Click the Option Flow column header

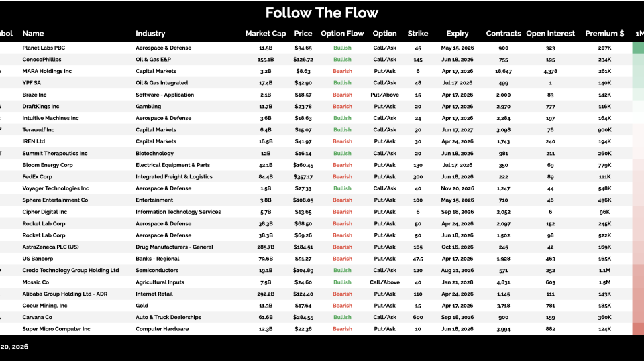342,34
